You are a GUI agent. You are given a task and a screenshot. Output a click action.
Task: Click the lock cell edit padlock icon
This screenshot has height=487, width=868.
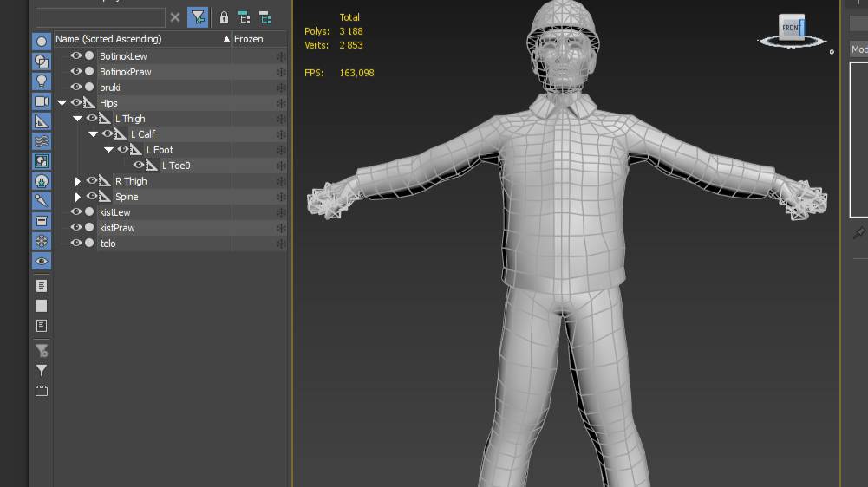click(224, 17)
